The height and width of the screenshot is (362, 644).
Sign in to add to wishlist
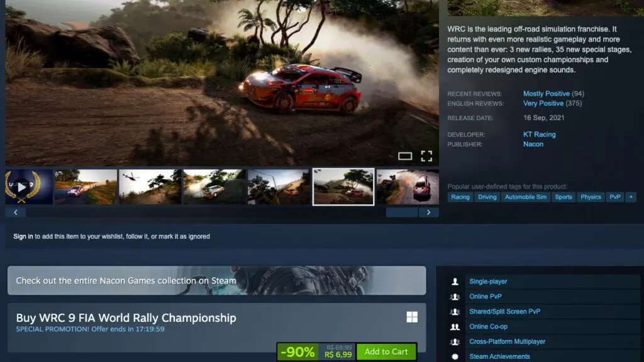pos(23,236)
